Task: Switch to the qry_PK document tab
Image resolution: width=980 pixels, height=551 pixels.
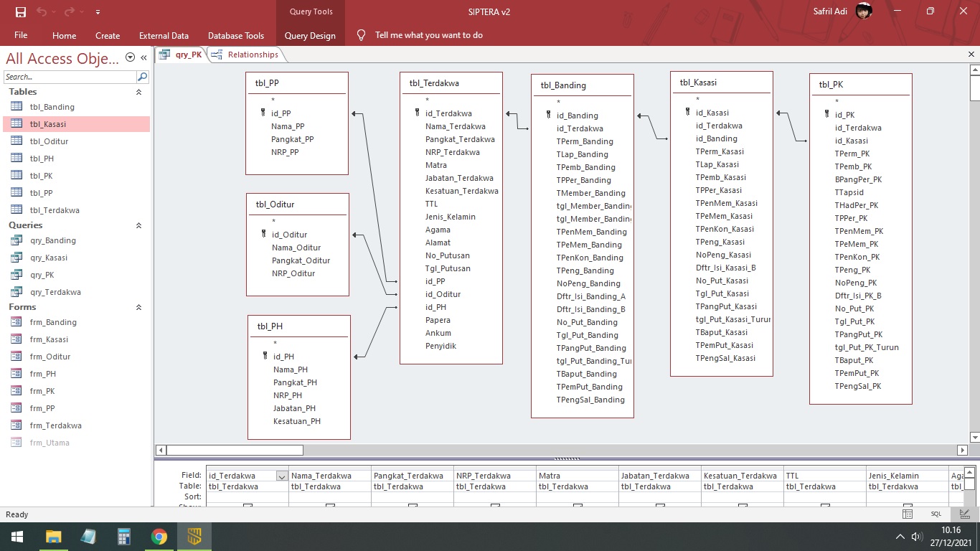Action: click(x=181, y=55)
